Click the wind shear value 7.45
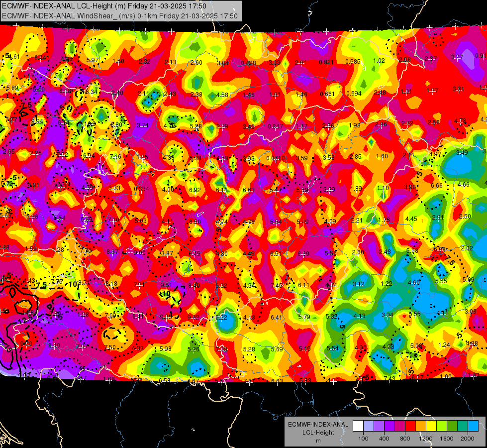The image size is (487, 448). [x=277, y=285]
